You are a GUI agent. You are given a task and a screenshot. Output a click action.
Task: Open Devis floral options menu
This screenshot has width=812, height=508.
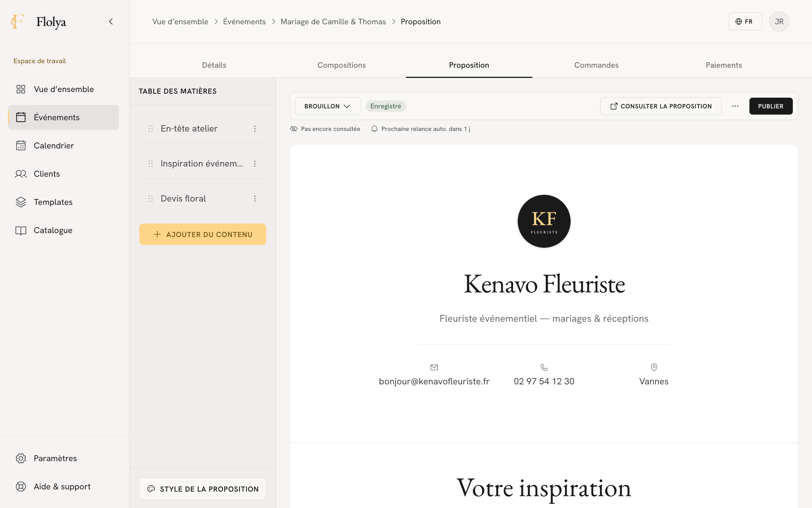(255, 199)
